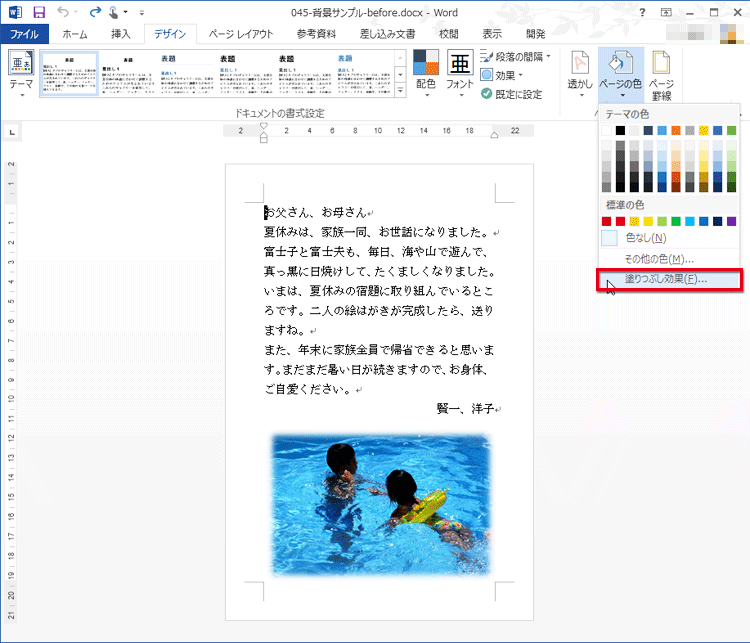Toggle touch/mouse mode icon
Image resolution: width=750 pixels, height=643 pixels.
114,12
